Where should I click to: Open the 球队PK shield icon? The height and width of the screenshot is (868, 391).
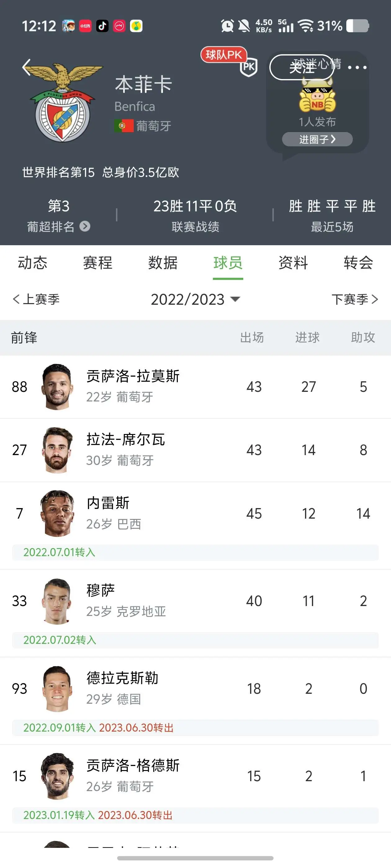[249, 67]
